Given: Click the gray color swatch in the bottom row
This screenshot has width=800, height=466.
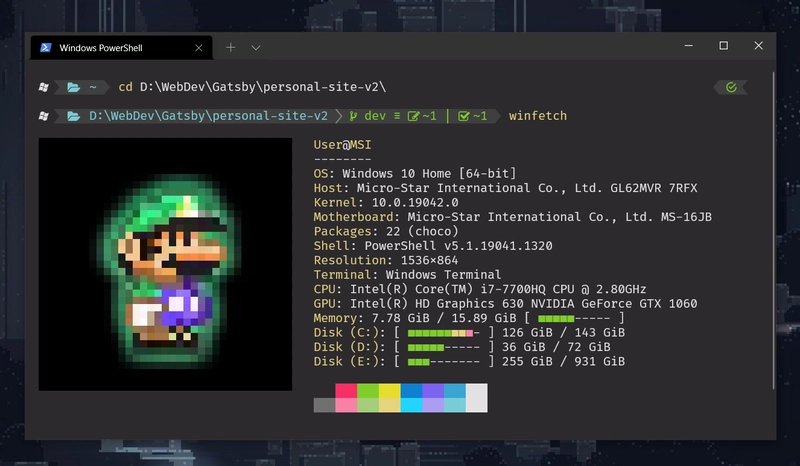Looking at the screenshot, I should (324, 405).
